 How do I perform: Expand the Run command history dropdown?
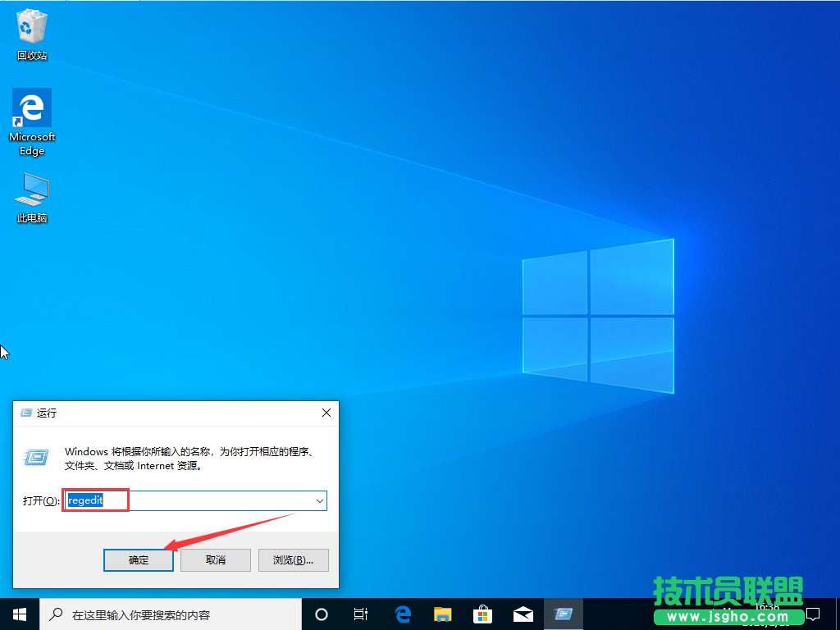pyautogui.click(x=320, y=500)
